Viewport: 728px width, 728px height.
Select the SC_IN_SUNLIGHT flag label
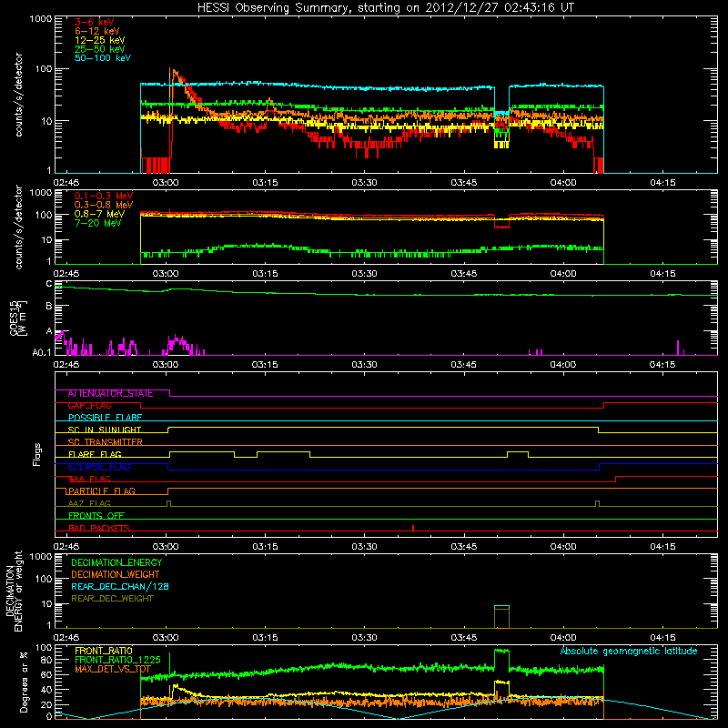tap(105, 430)
